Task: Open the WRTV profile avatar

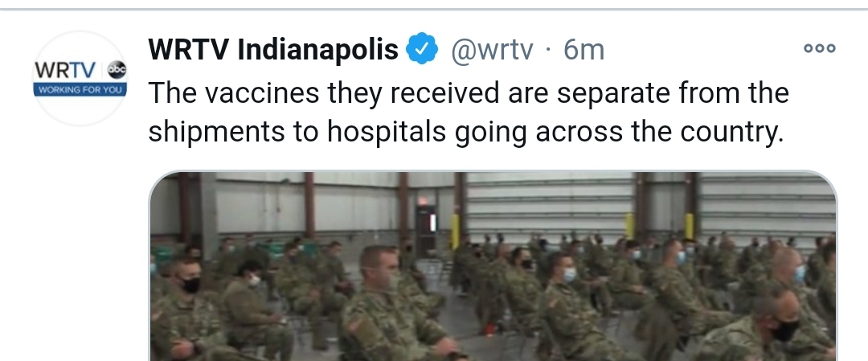Action: (80, 79)
